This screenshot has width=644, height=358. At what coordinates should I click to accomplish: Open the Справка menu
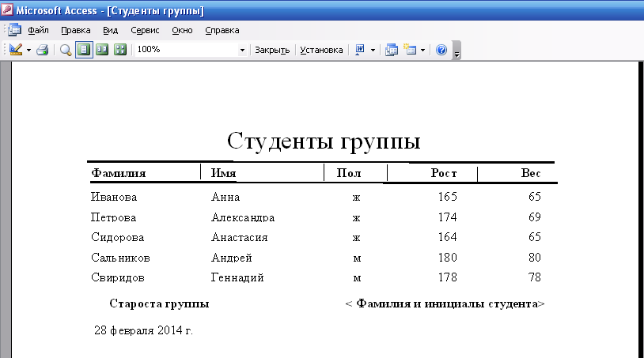pyautogui.click(x=222, y=30)
